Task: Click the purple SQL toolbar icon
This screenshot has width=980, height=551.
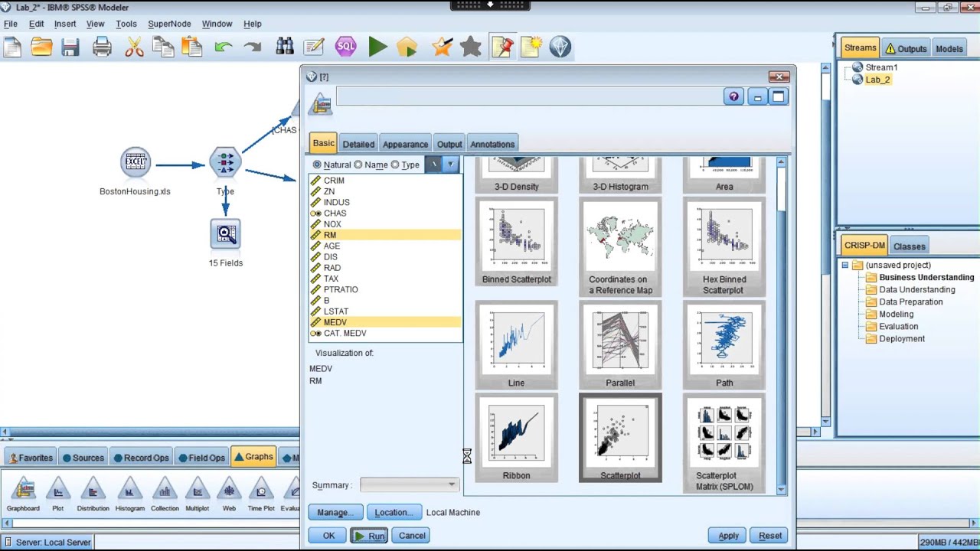Action: tap(346, 47)
